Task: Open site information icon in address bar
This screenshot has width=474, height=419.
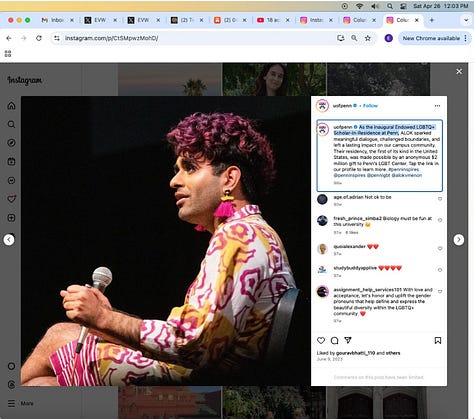Action: click(57, 38)
